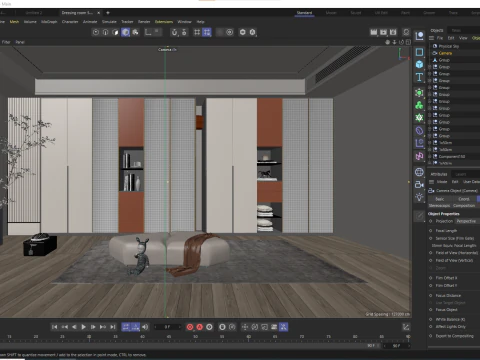Toggle Film Offset Y keyframe circle

click(x=430, y=285)
